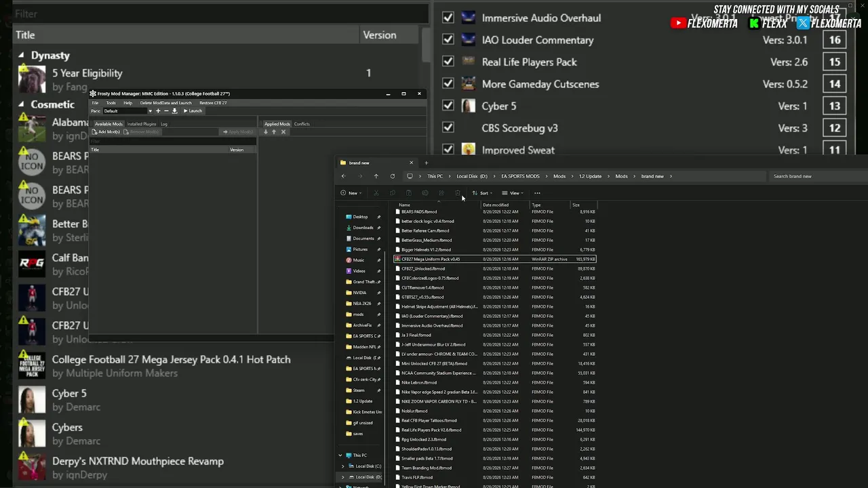
Task: Open the File menu in Frosty Mod Manager
Action: pos(96,103)
